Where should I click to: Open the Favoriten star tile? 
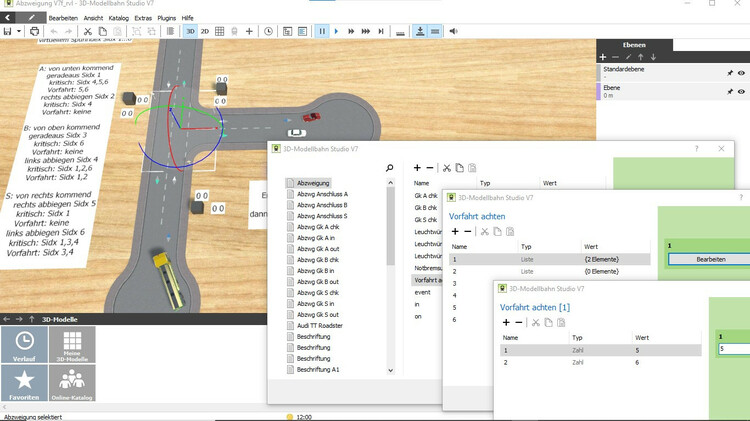24,383
